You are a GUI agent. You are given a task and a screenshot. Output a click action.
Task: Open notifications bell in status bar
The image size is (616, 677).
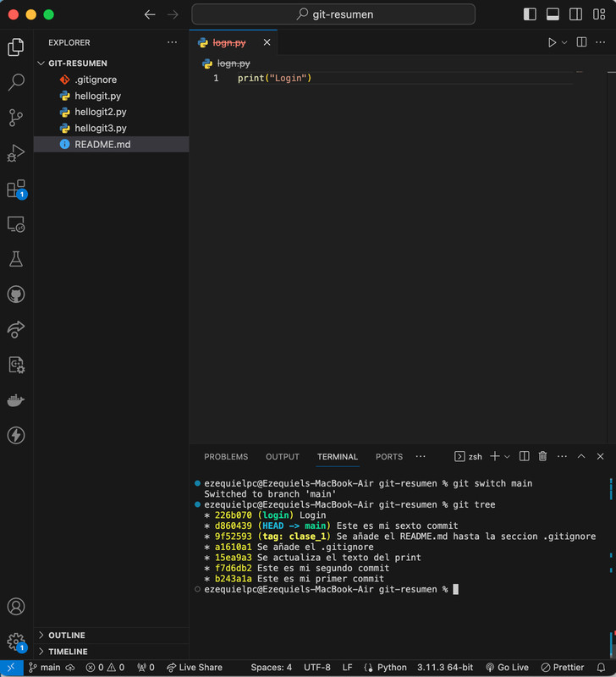[601, 668]
